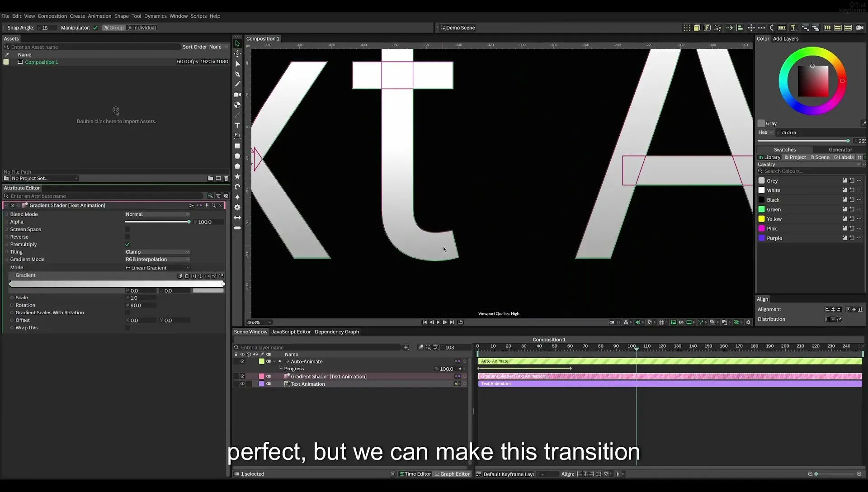This screenshot has width=868, height=492.
Task: Open the Gradient Mode RGB Interpolation dropdown
Action: [x=157, y=260]
